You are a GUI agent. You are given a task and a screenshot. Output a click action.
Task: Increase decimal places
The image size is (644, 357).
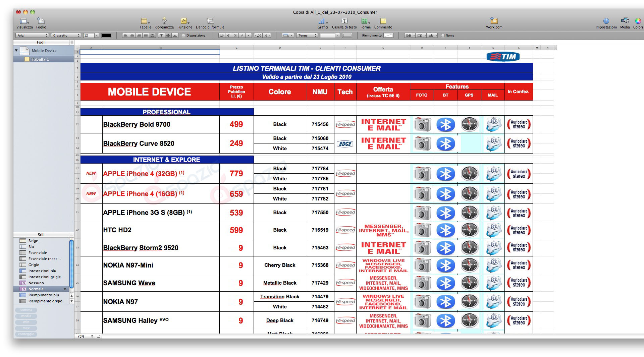(259, 35)
